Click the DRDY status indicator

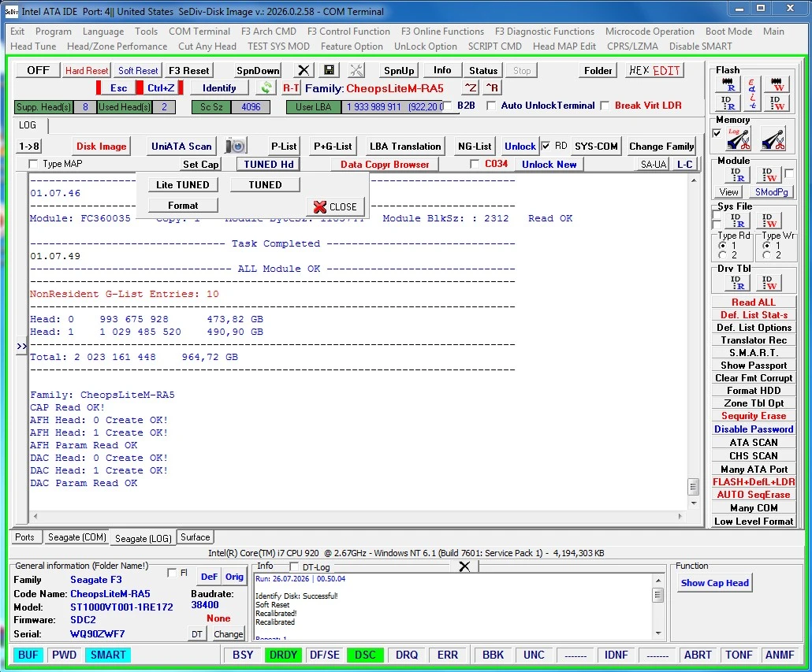coord(283,655)
